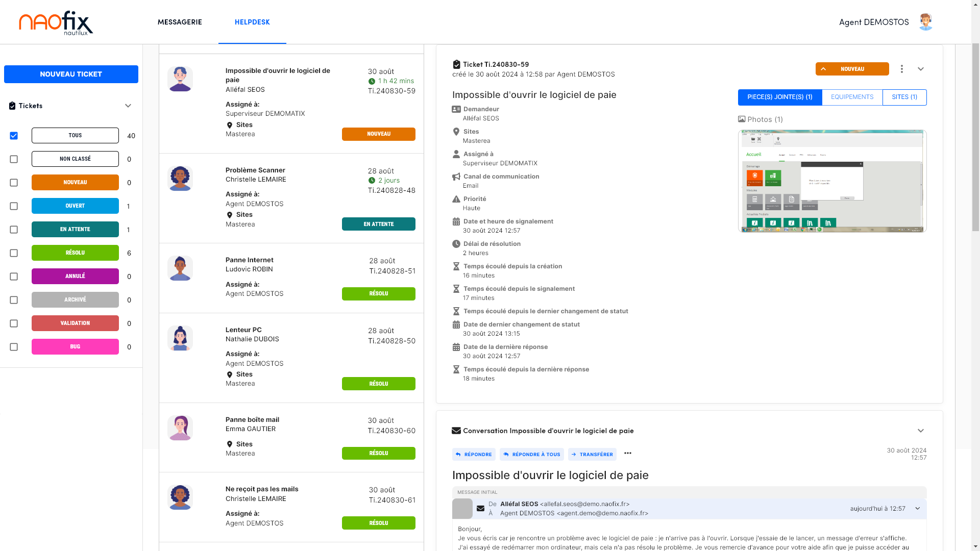Click the three-dot menu beside NOUVEAU status
Viewport: 980px width, 551px height.
pos(902,69)
